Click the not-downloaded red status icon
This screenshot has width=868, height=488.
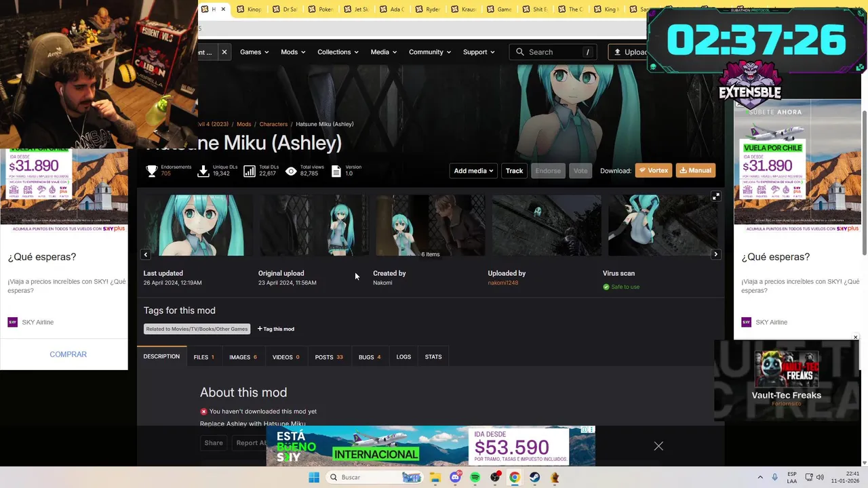pyautogui.click(x=203, y=411)
